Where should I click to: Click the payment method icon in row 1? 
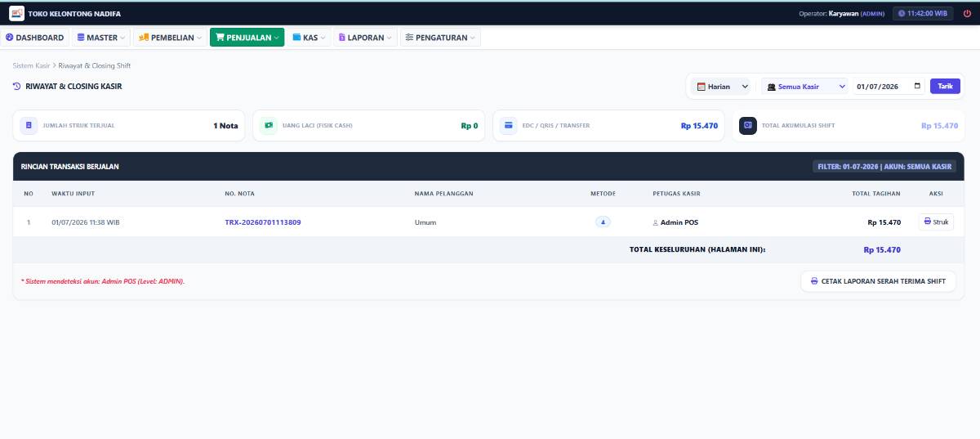point(603,222)
